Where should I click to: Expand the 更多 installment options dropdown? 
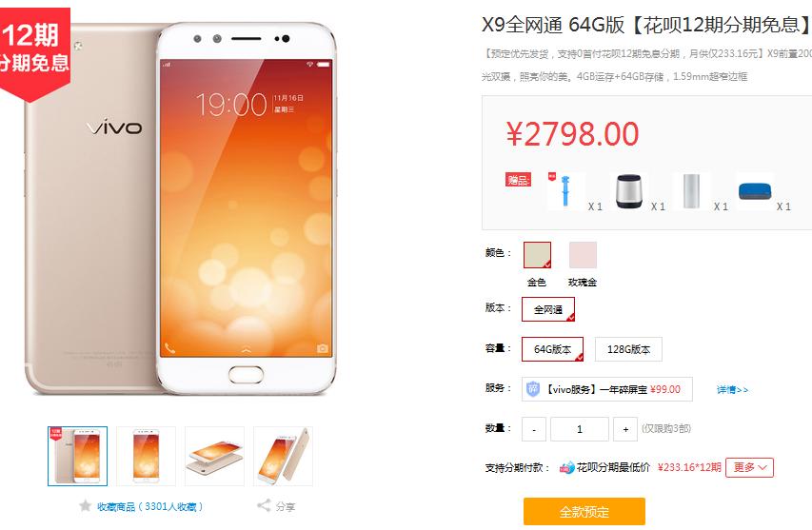[749, 467]
